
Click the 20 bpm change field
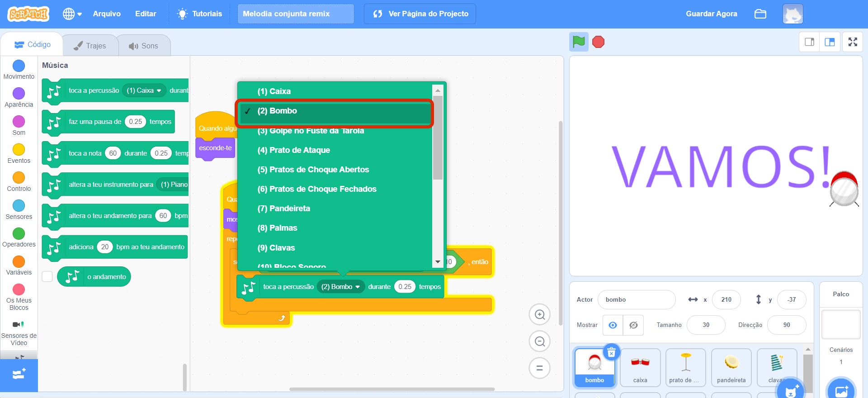point(105,247)
